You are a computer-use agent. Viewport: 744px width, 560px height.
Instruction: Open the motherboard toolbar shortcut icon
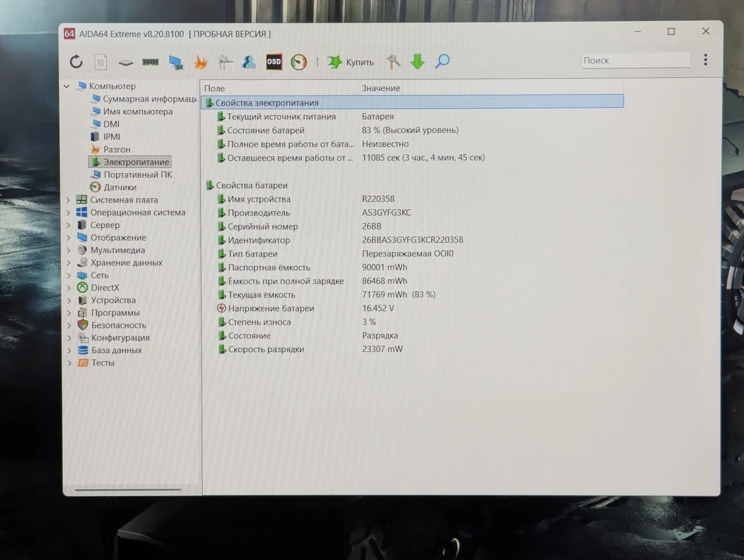click(126, 62)
